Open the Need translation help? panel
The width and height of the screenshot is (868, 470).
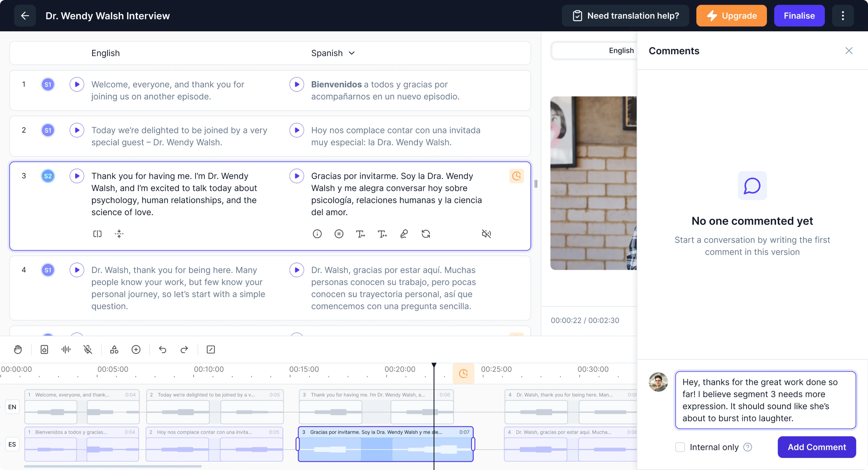[x=626, y=16]
